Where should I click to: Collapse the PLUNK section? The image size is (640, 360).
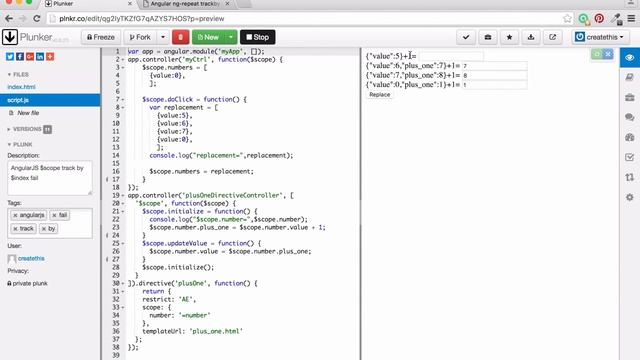pyautogui.click(x=20, y=144)
